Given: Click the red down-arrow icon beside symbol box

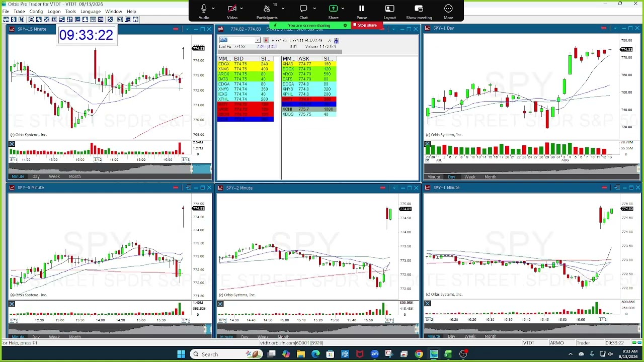Looking at the screenshot, I should pyautogui.click(x=266, y=40).
